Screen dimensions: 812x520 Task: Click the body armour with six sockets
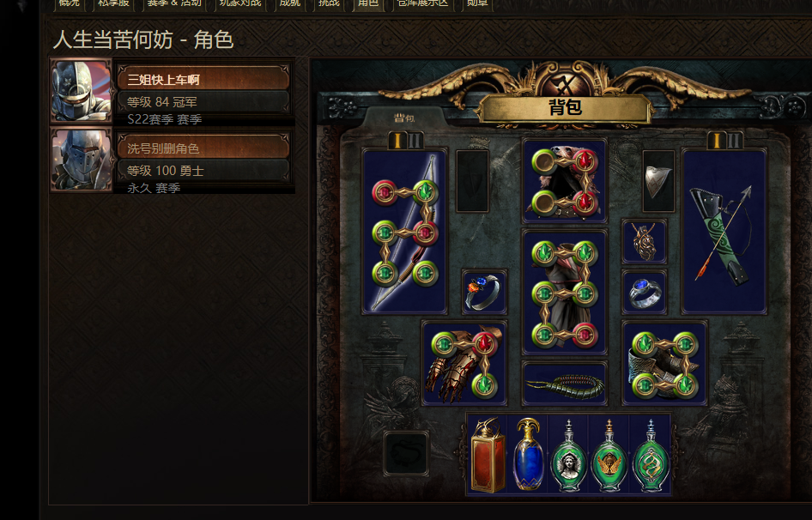pos(565,293)
